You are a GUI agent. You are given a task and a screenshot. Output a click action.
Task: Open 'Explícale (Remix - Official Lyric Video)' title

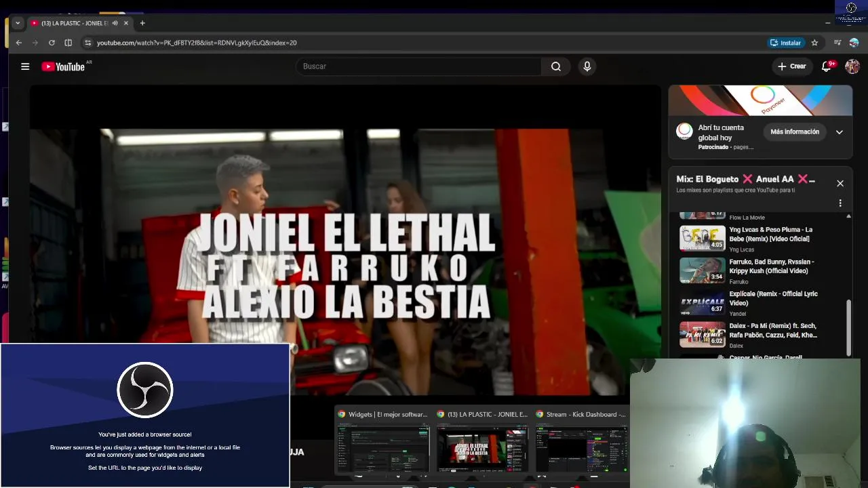click(x=774, y=298)
